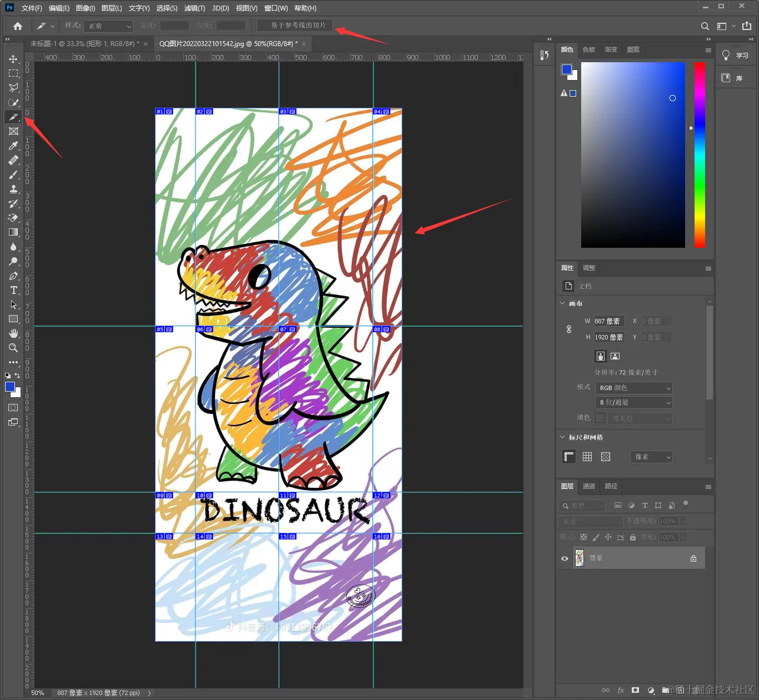
Task: Open the 滤镜(T) menu
Action: [x=194, y=8]
